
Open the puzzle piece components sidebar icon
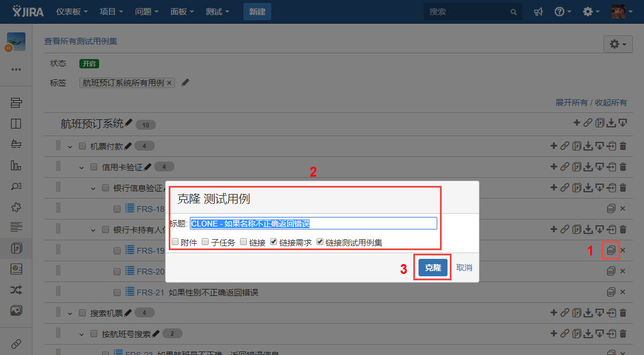(x=16, y=207)
